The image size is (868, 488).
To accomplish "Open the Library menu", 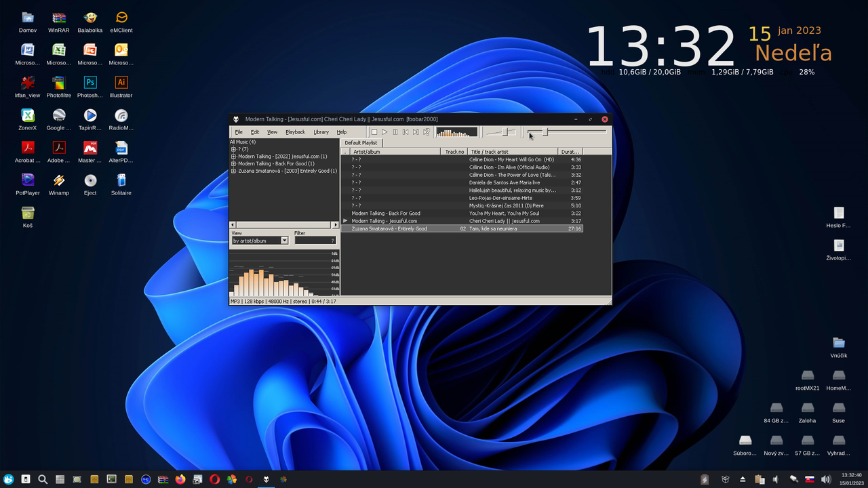I will click(321, 132).
